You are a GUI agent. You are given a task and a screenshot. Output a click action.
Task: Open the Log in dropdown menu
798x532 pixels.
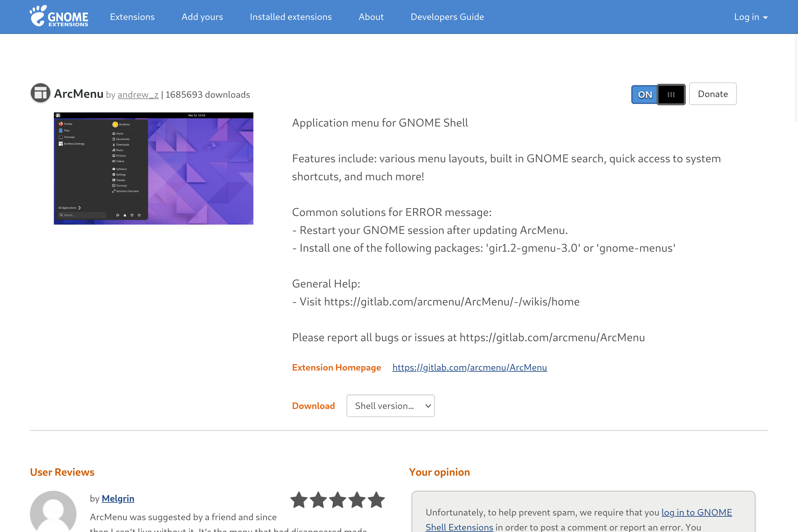[x=751, y=17]
